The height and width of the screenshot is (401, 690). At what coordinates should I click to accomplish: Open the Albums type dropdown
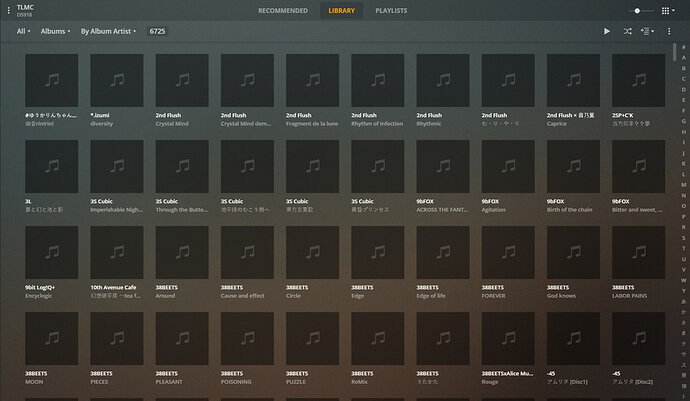[55, 31]
